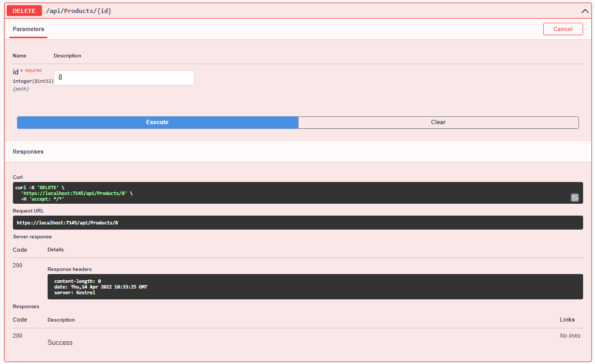Image resolution: width=595 pixels, height=364 pixels.
Task: Click the Cancel button
Action: coord(563,29)
